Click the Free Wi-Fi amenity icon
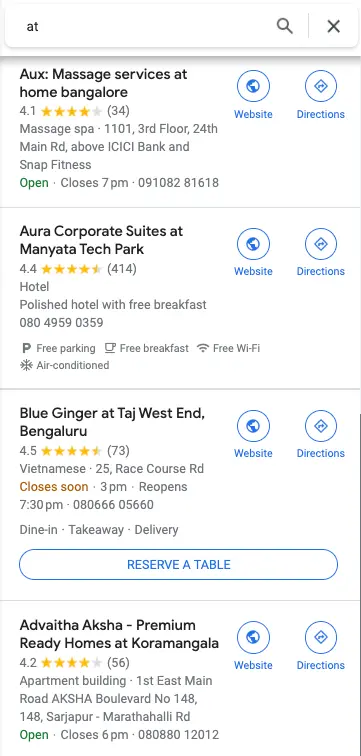 click(x=203, y=348)
